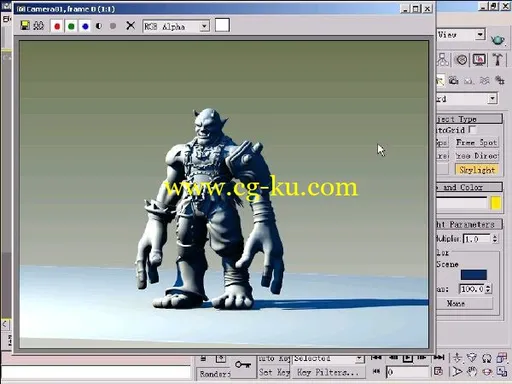Select the Field-of-View navigation icon

coord(457,371)
